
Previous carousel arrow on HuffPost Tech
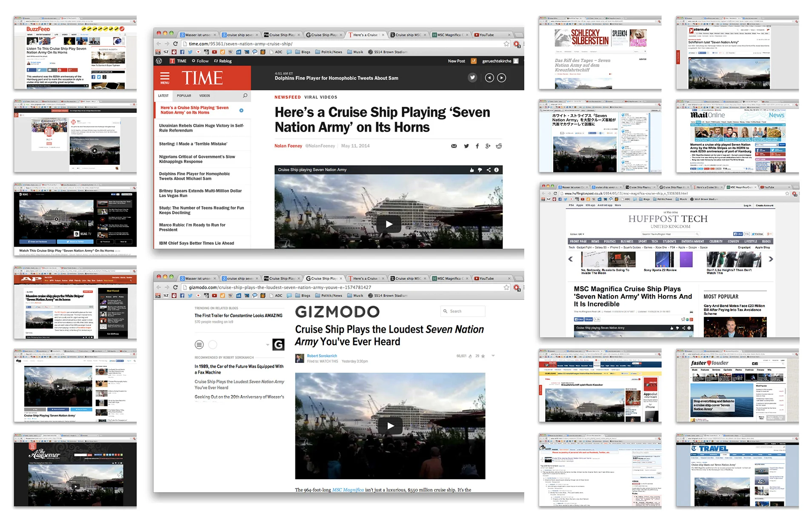[x=571, y=259]
